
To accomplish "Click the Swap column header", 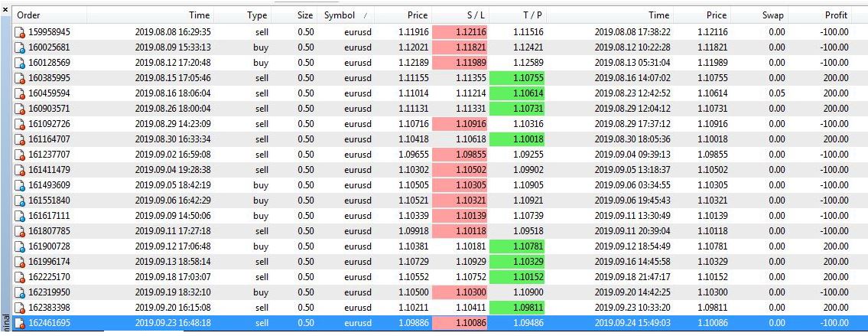I will (772, 15).
